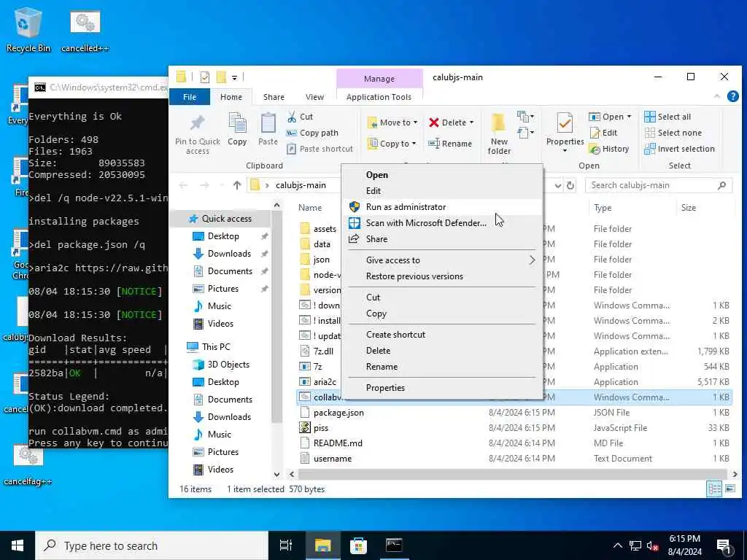
Task: Switch to large icons view toggle
Action: tap(729, 489)
